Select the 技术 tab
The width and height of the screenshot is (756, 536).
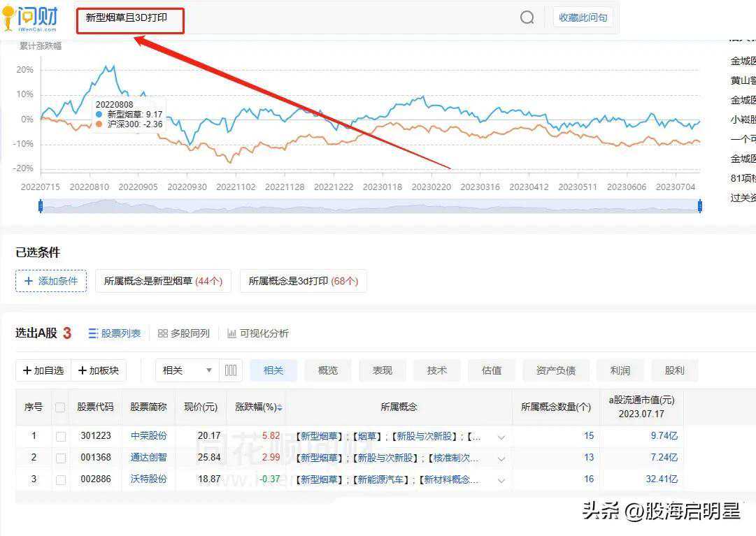[437, 370]
